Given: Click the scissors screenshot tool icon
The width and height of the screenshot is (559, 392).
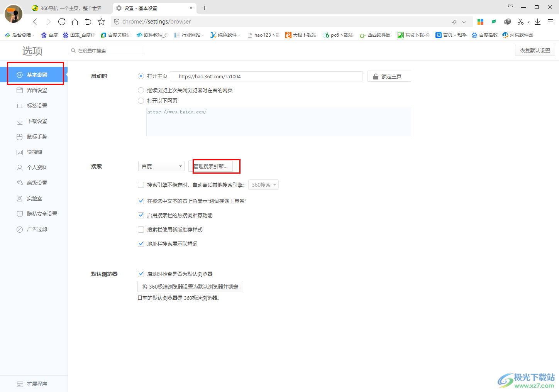Looking at the screenshot, I should pos(521,22).
